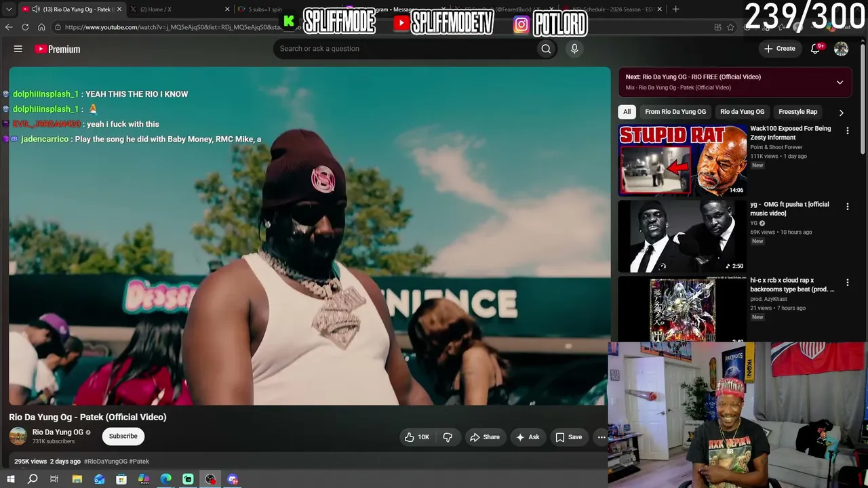868x488 pixels.
Task: Open the #Patek hashtag link
Action: pos(139,462)
